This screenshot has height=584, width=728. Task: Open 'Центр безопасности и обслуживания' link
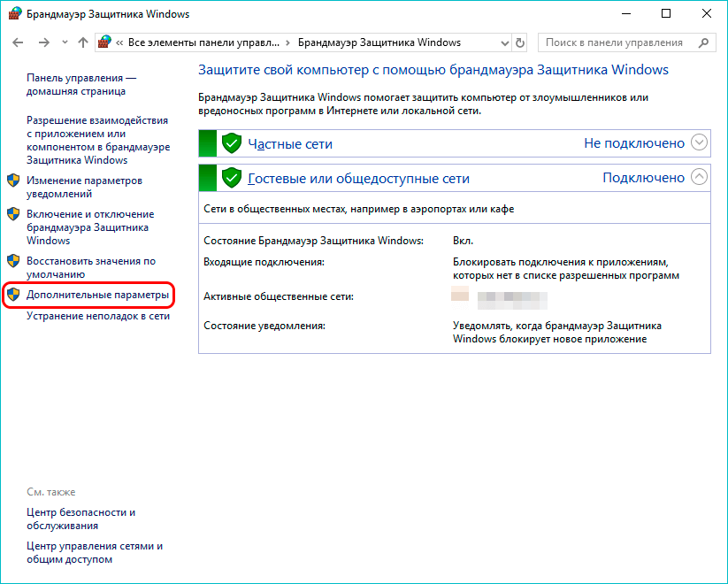pos(80,519)
